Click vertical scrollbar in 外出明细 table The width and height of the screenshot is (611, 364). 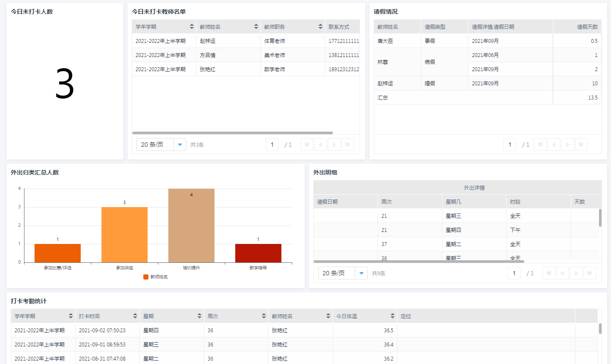[x=600, y=218]
